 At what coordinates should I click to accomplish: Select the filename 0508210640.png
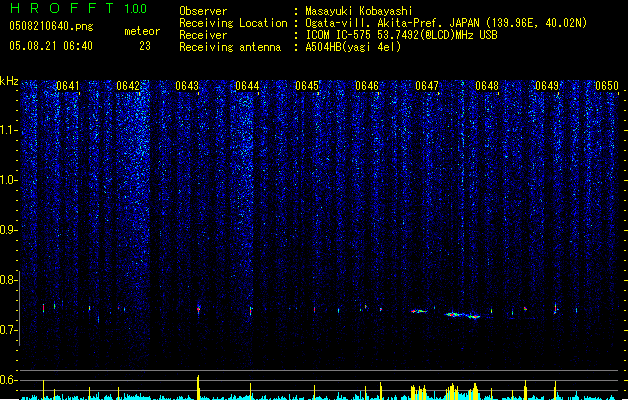coord(51,26)
